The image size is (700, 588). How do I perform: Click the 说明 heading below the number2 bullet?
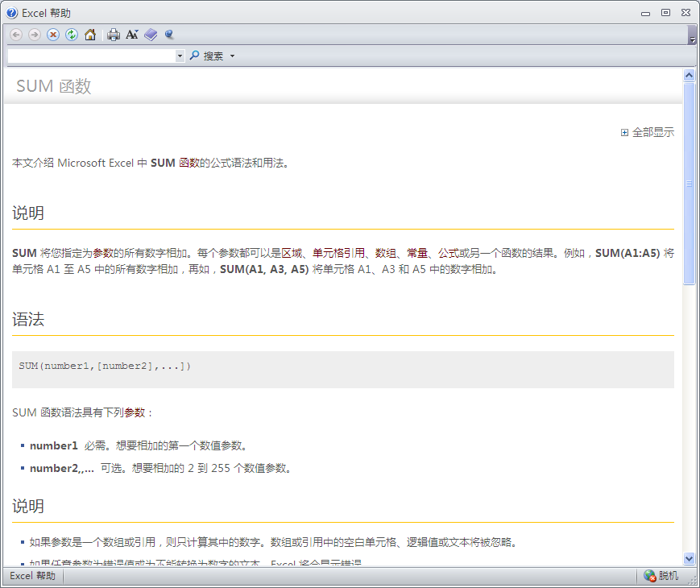point(28,507)
